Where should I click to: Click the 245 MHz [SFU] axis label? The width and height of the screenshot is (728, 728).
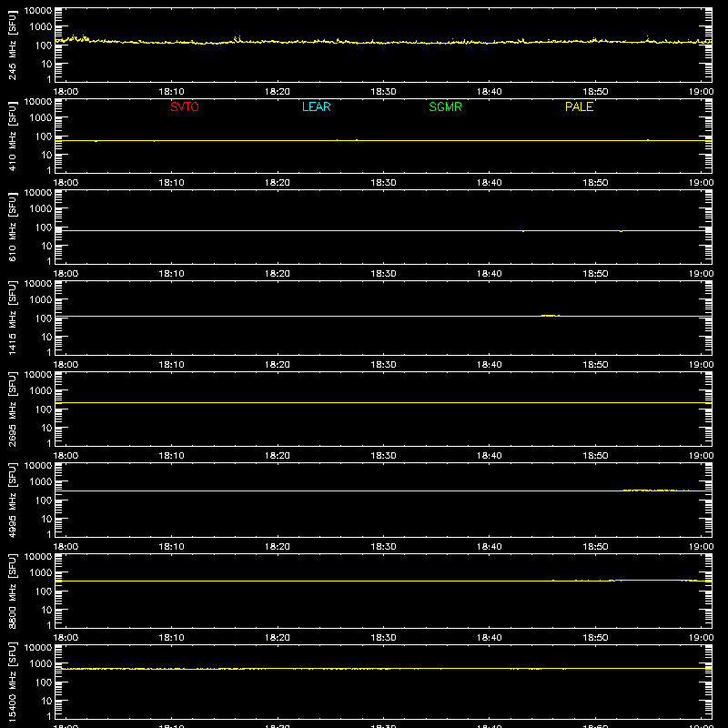point(12,45)
